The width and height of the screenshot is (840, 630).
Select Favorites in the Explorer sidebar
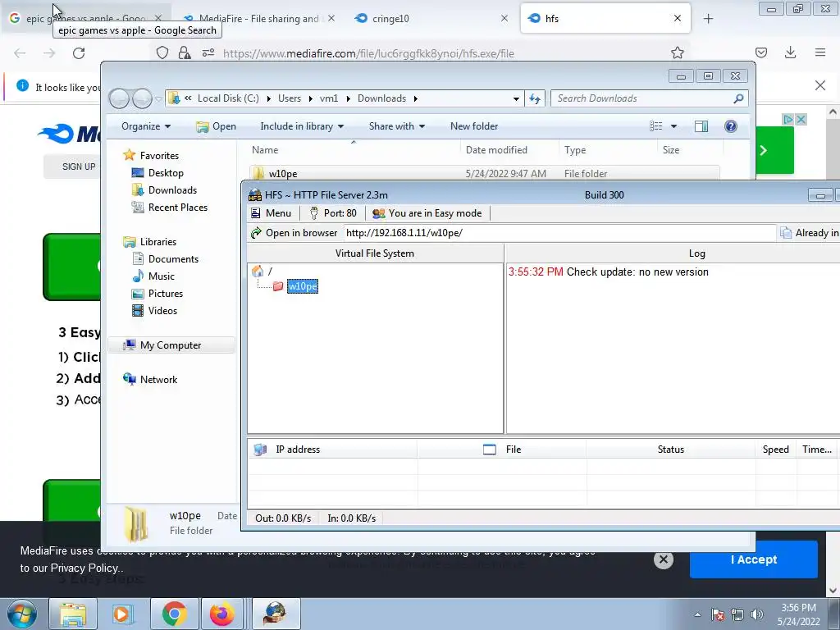coord(159,156)
